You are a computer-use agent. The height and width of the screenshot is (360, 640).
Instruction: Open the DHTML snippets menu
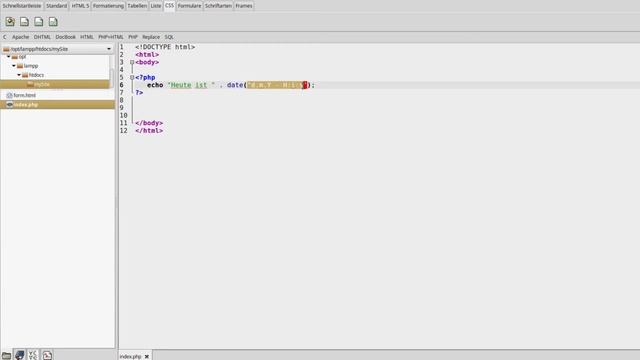point(42,37)
